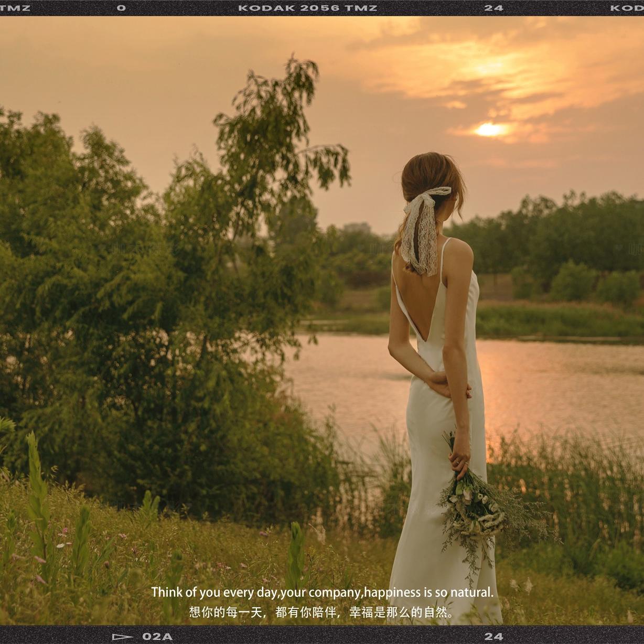Select the Chinese subtitle caption line
Screen dimensions: 644x644
click(321, 612)
